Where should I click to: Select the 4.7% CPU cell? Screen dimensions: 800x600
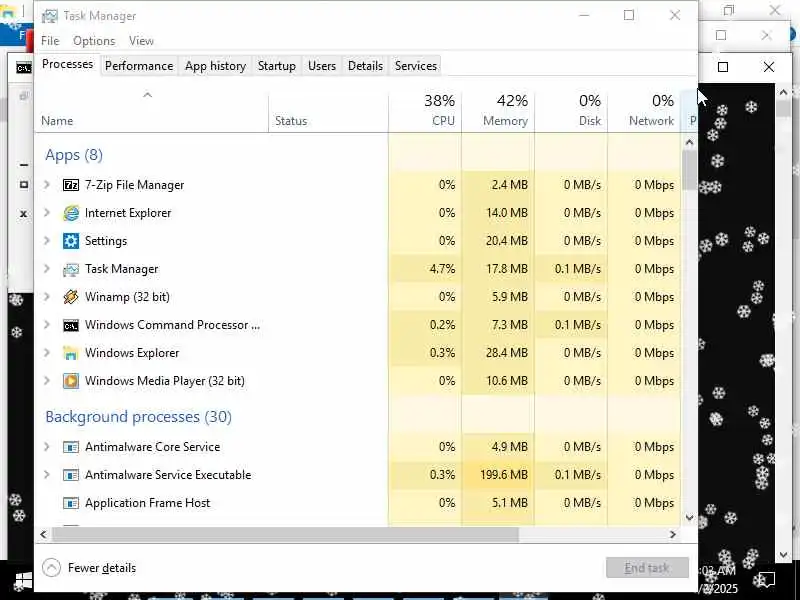coord(425,269)
